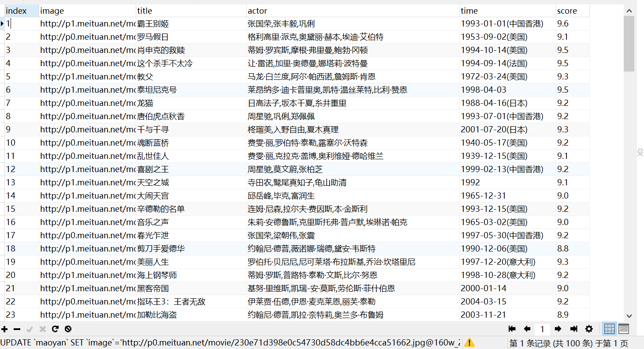Jump to the first page
The width and height of the screenshot is (644, 349).
coord(512,329)
